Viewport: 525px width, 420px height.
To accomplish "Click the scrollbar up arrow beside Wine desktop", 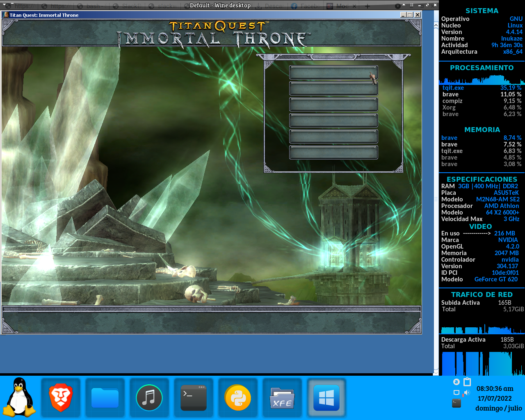I will coord(436,25).
